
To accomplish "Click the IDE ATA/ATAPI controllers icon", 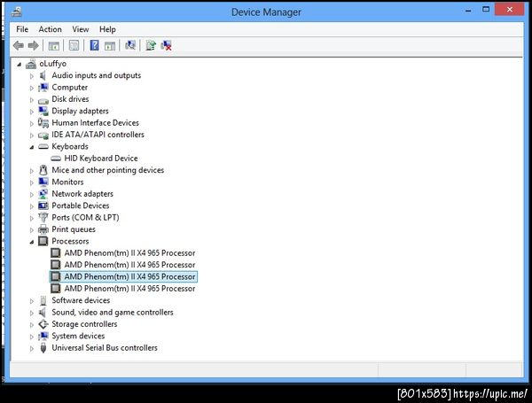I will [43, 136].
